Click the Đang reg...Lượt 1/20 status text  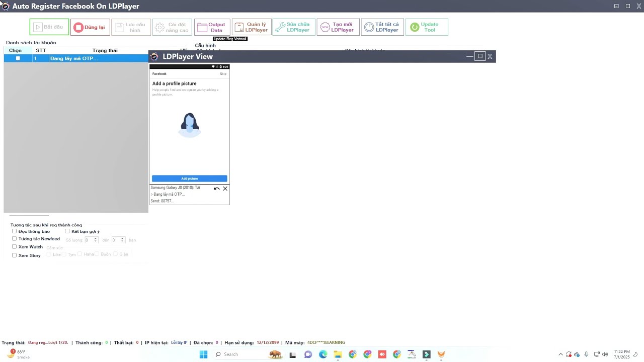[x=48, y=342]
